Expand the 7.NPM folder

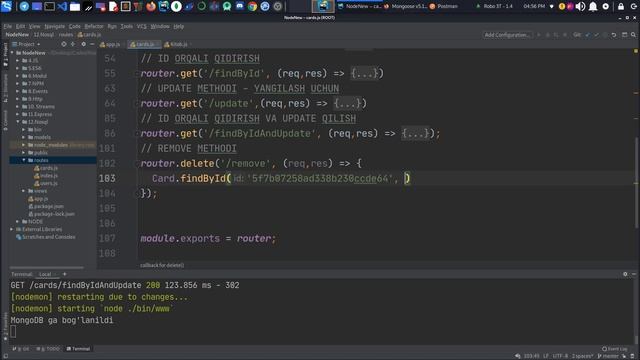18,83
